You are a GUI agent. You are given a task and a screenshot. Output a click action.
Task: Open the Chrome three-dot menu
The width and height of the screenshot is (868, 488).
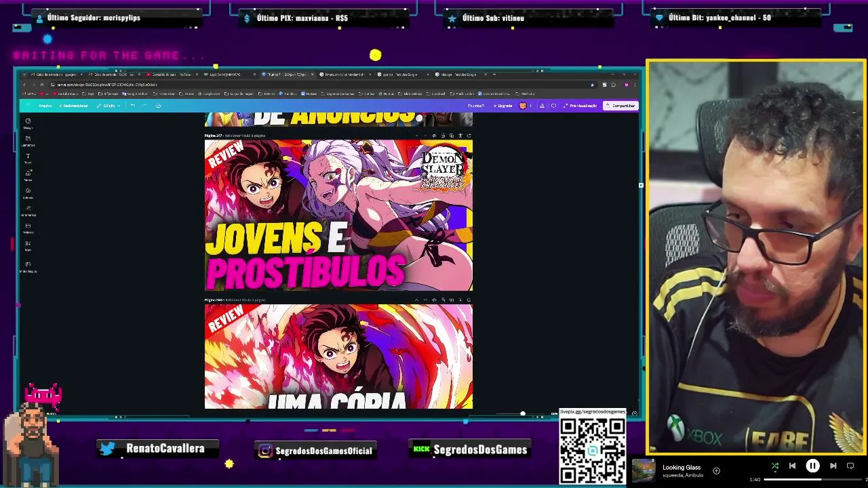635,85
